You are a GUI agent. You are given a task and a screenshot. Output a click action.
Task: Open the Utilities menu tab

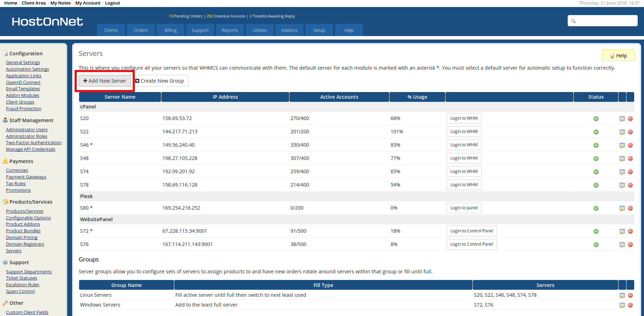pyautogui.click(x=260, y=30)
